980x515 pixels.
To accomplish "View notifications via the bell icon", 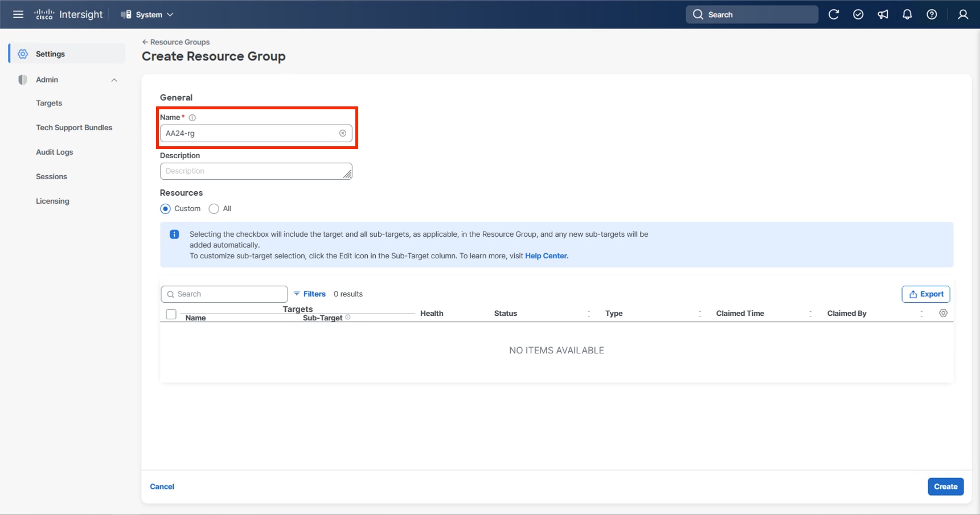I will [x=907, y=14].
